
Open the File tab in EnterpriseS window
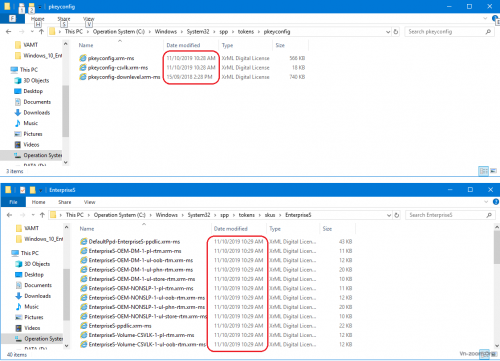pos(13,202)
